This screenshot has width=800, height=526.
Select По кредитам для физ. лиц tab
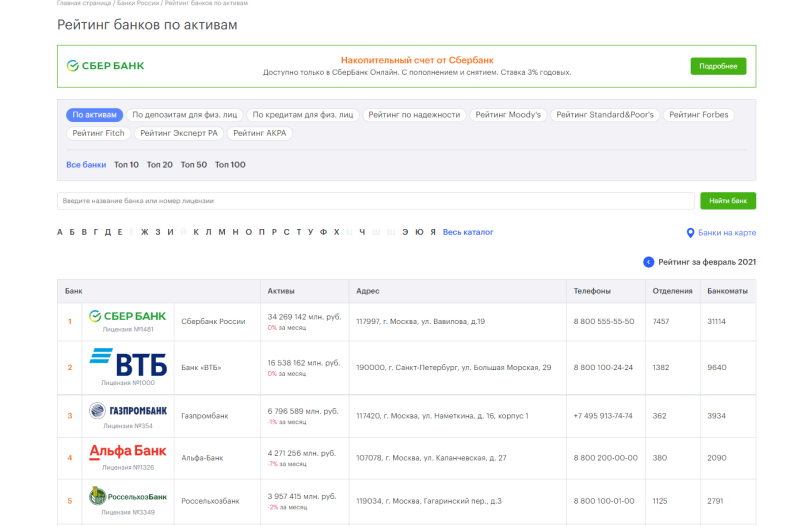pos(303,115)
